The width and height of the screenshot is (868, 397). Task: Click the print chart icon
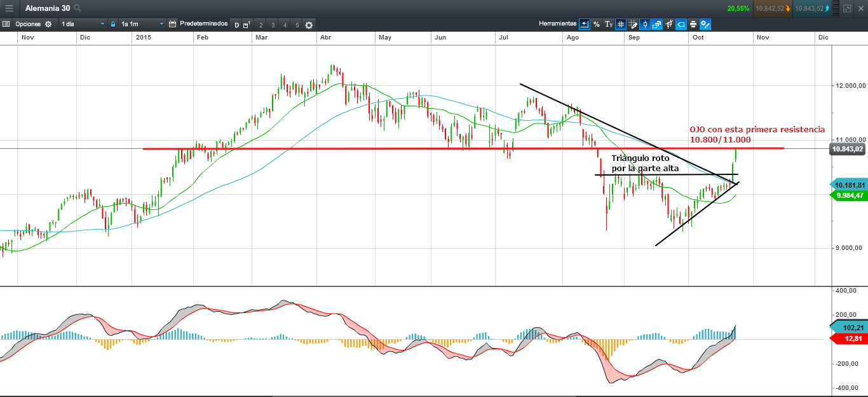click(693, 24)
